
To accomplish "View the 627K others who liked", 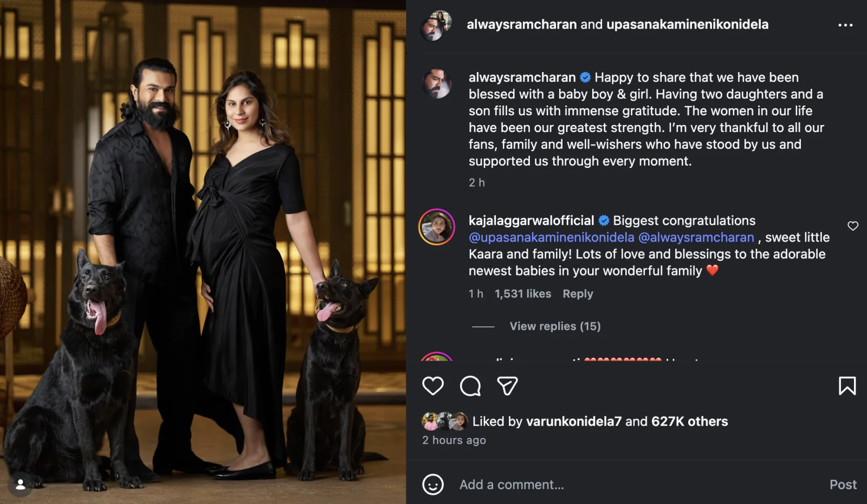I will [689, 421].
